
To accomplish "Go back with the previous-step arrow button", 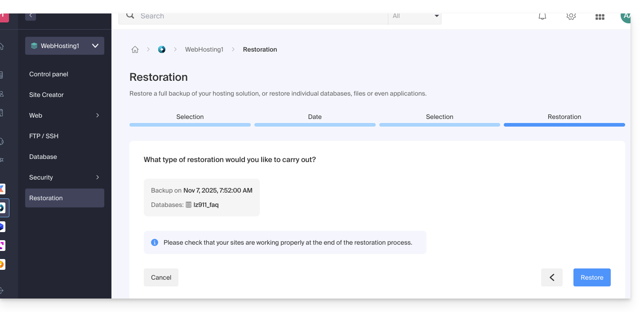I will coord(551,277).
